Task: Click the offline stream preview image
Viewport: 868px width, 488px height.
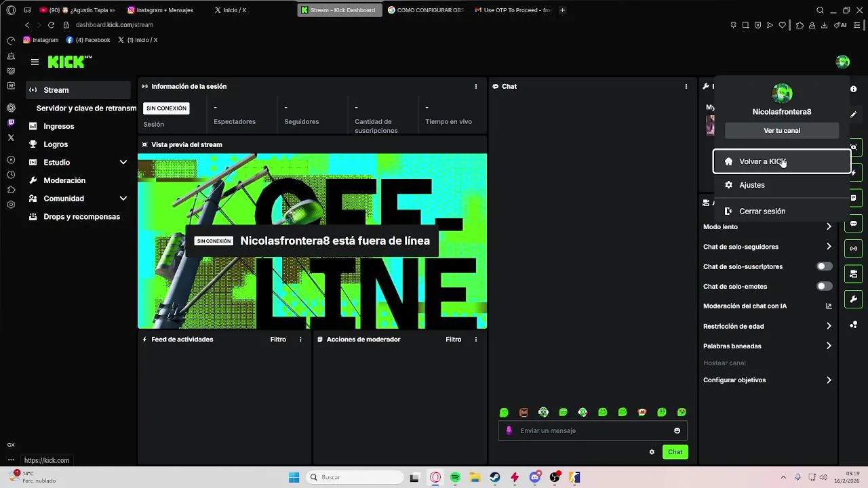Action: 312,241
